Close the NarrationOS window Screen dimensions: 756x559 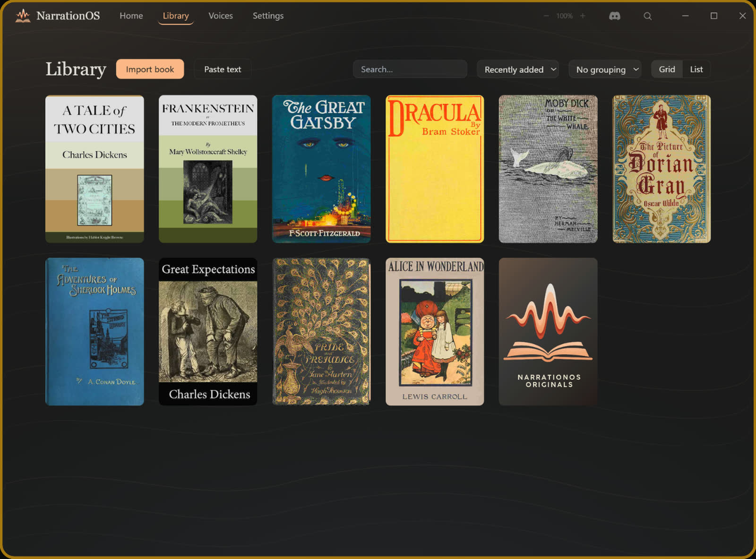pos(742,16)
